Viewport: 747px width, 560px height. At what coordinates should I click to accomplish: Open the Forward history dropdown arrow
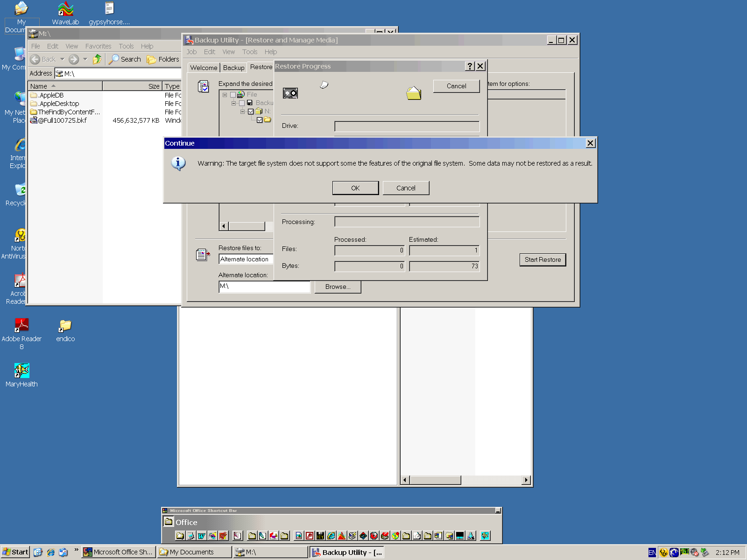[85, 59]
